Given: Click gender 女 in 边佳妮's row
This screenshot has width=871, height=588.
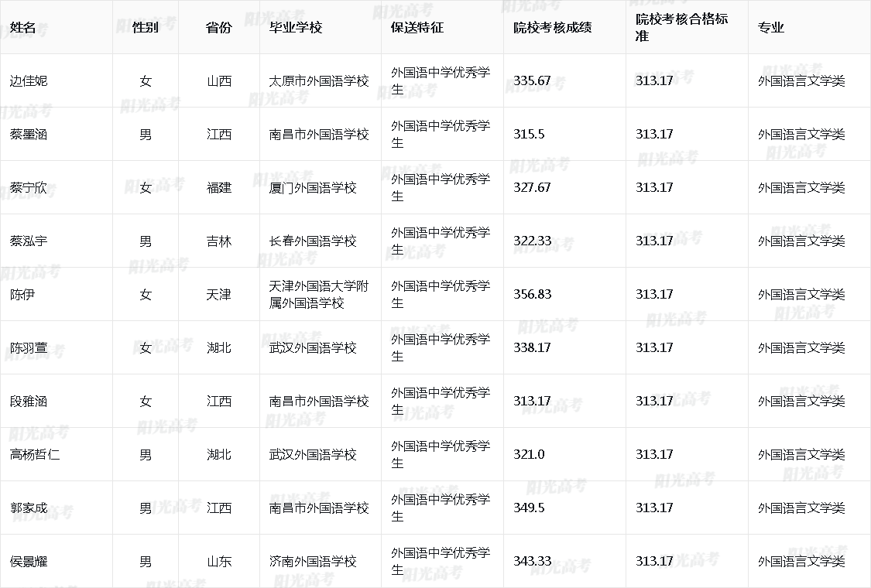Looking at the screenshot, I should (146, 81).
